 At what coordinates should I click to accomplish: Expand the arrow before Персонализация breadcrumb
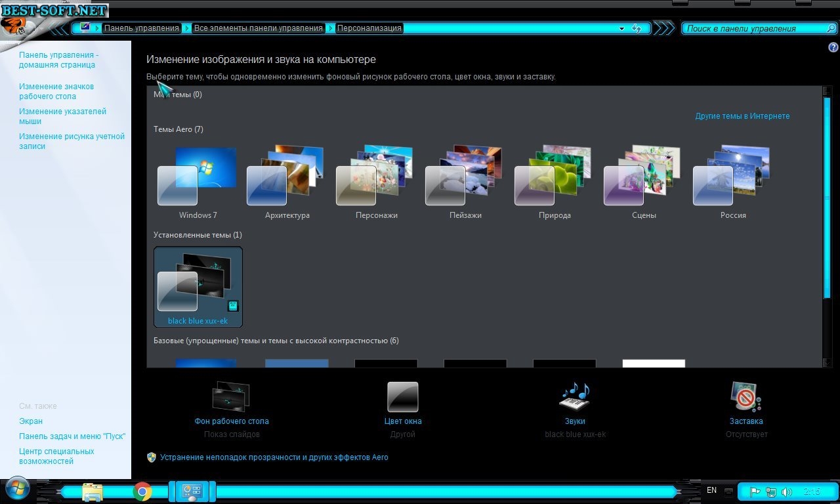[x=331, y=28]
